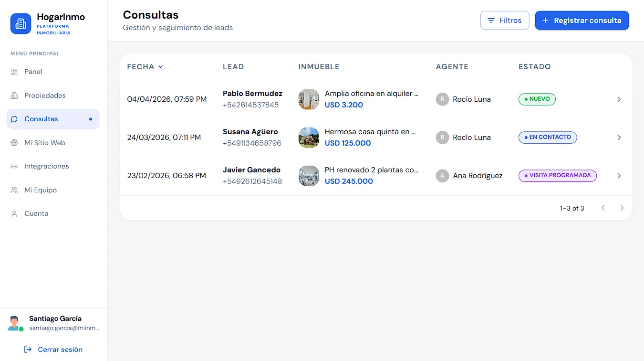This screenshot has height=361, width=644.
Task: Click Rocío Luna avatar in Pablo's row
Action: (442, 99)
